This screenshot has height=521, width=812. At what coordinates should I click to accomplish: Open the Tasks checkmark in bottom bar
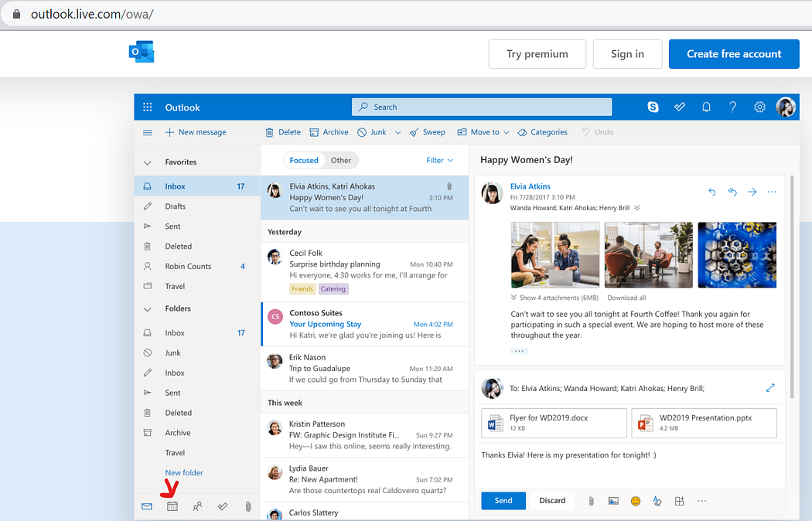click(x=223, y=506)
